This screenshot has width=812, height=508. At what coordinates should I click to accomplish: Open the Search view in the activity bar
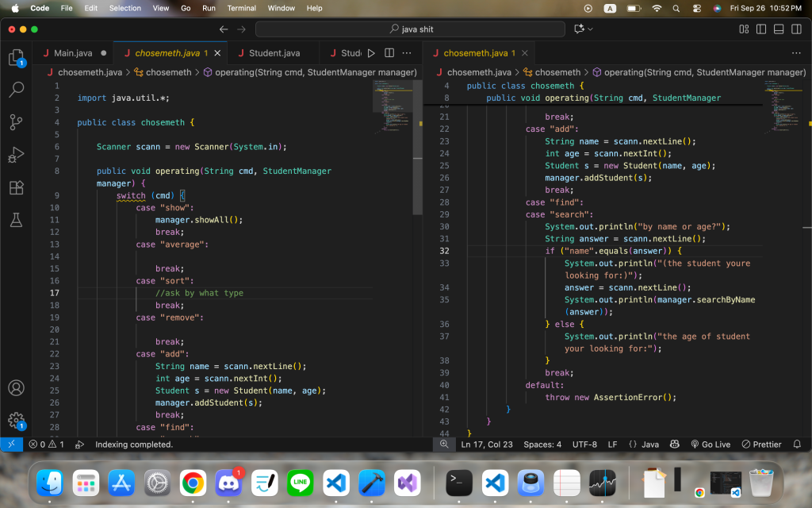(x=16, y=90)
